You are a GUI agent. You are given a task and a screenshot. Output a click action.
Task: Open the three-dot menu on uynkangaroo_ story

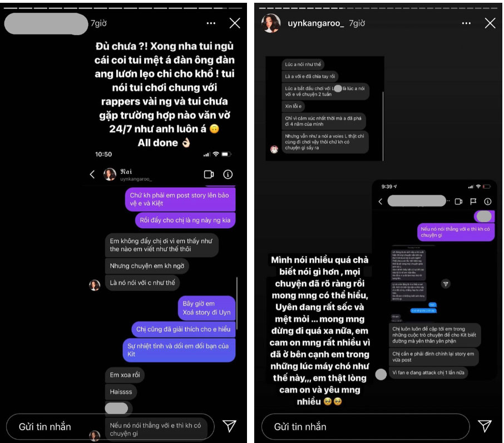click(466, 23)
